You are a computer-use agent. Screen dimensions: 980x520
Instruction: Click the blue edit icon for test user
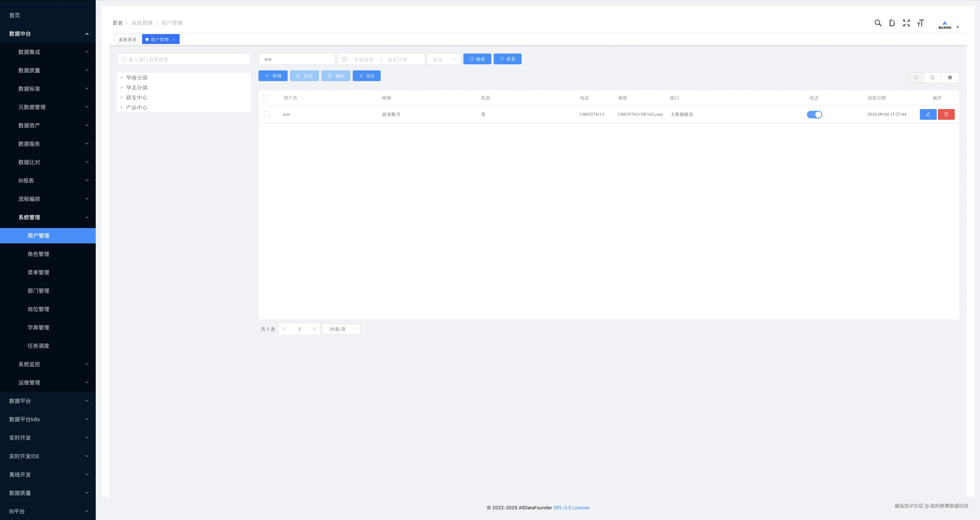click(x=928, y=114)
